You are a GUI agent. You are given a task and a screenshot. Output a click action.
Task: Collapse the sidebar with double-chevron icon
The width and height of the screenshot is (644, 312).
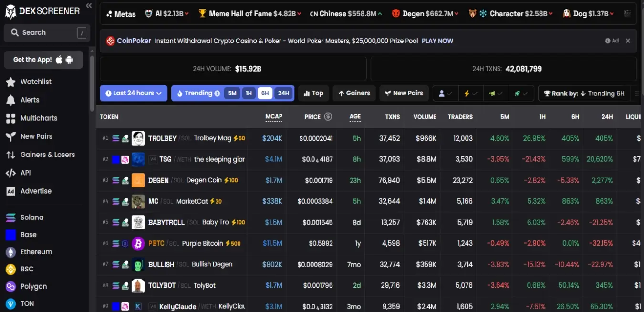tap(89, 6)
